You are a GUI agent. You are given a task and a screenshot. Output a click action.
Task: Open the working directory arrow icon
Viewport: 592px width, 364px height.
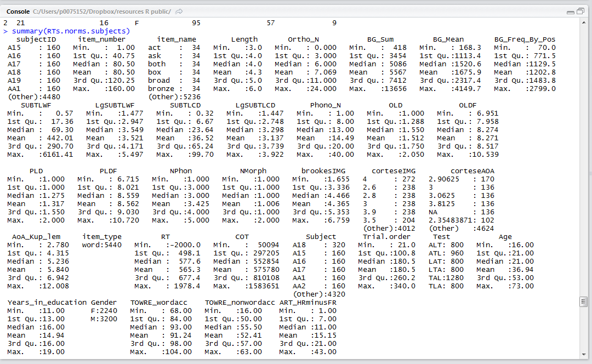coord(179,12)
